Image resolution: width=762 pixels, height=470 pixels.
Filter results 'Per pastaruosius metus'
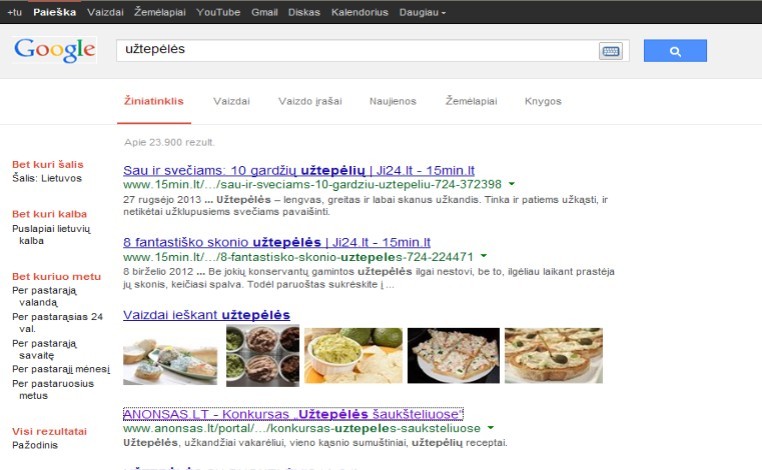point(52,389)
